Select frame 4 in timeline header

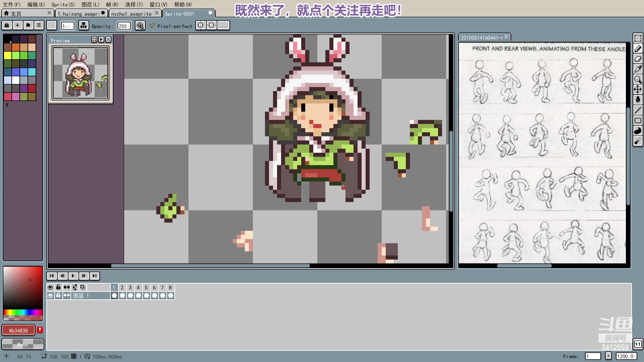[x=138, y=287]
